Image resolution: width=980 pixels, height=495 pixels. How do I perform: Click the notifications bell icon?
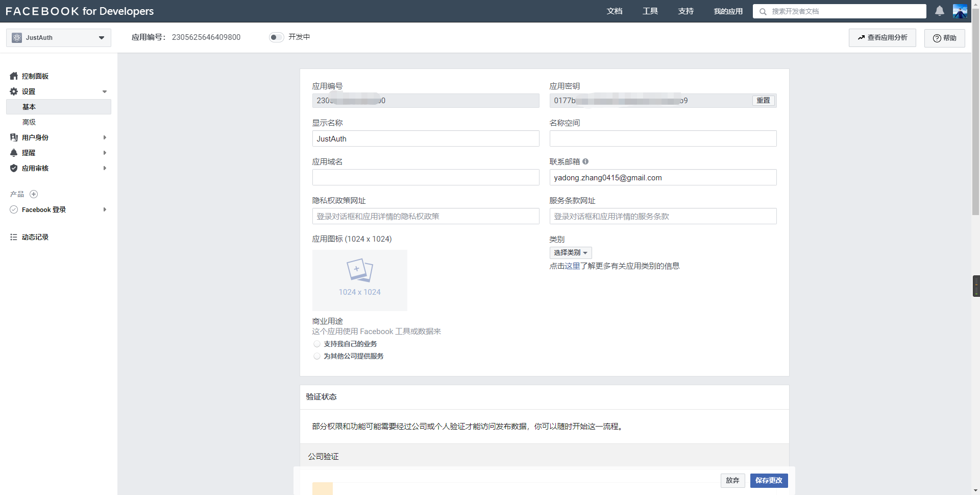(x=939, y=11)
